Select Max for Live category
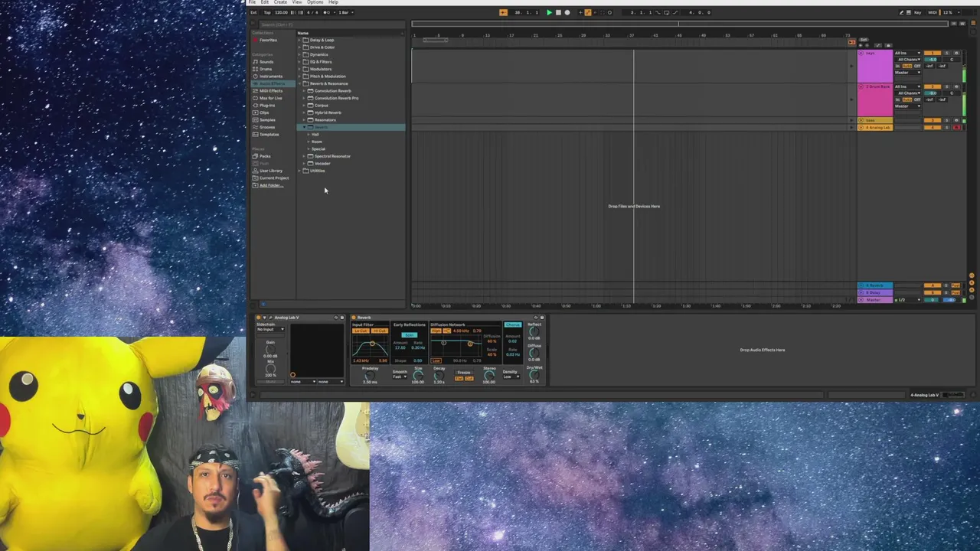The image size is (980, 551). point(271,98)
